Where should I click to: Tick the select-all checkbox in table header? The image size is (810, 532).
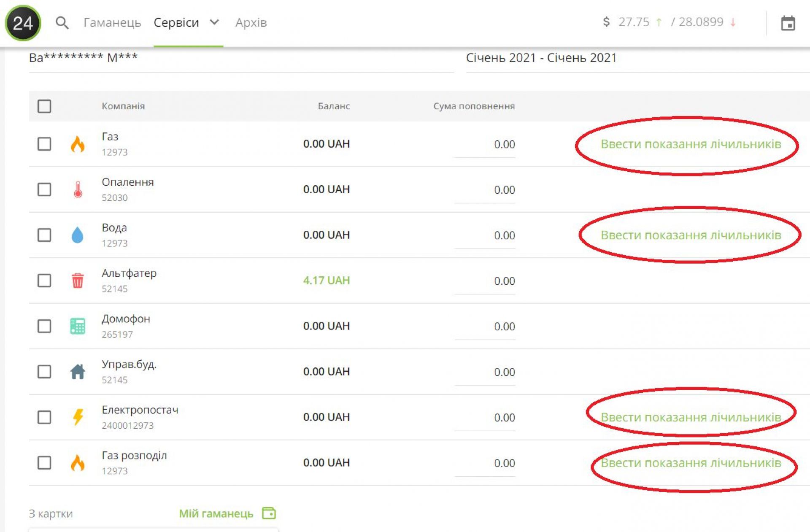[x=44, y=106]
